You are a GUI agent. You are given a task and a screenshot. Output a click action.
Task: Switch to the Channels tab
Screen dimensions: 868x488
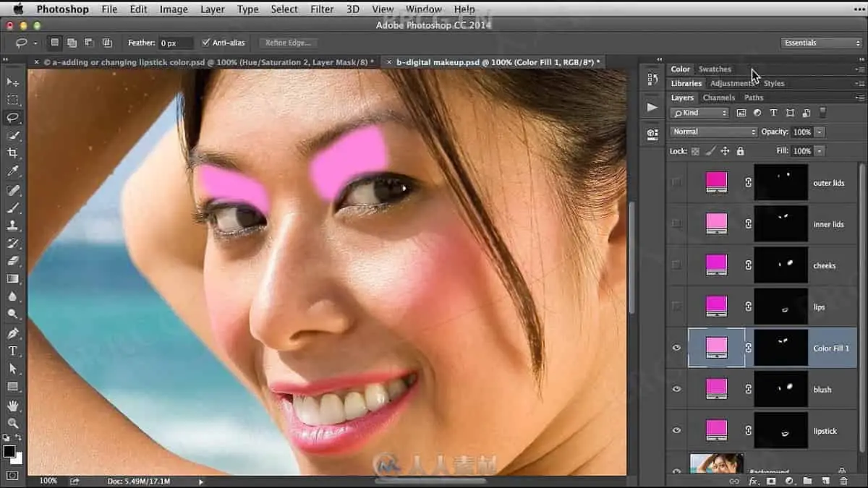[x=718, y=98]
